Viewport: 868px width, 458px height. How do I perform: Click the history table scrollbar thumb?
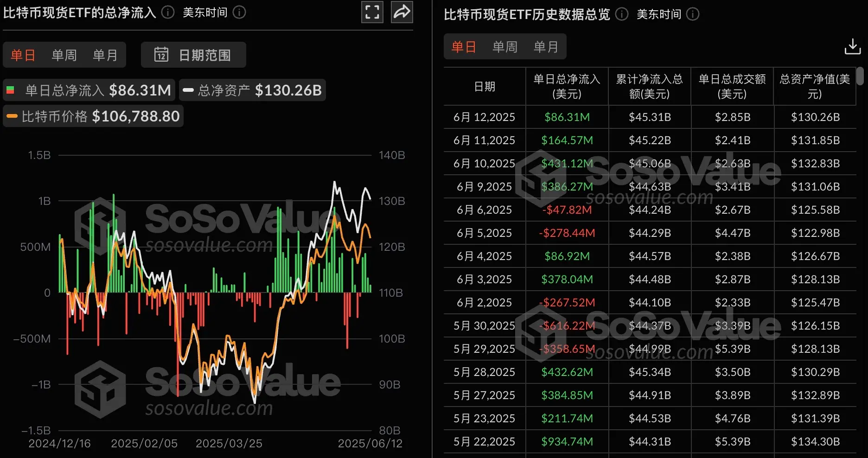860,76
